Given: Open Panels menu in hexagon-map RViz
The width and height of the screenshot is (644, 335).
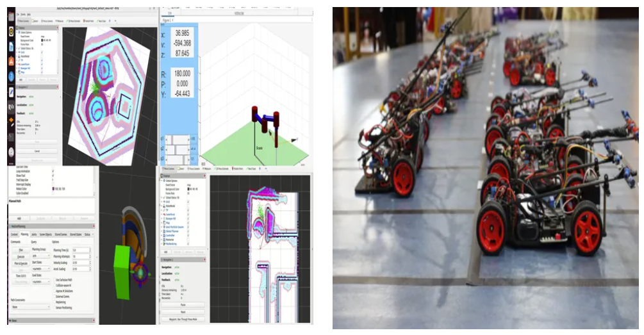Looking at the screenshot, I should [23, 14].
